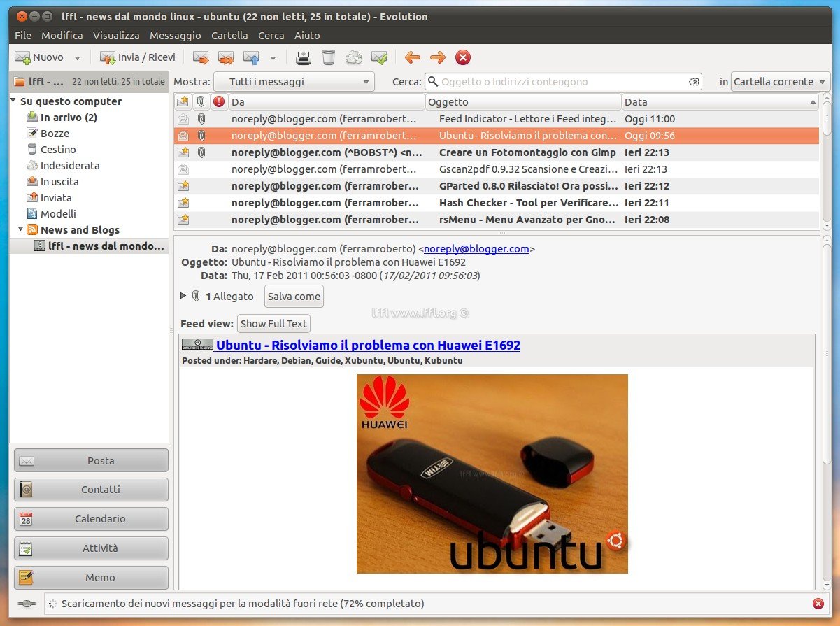The image size is (840, 626).
Task: Switch to the Memo view
Action: tap(91, 578)
